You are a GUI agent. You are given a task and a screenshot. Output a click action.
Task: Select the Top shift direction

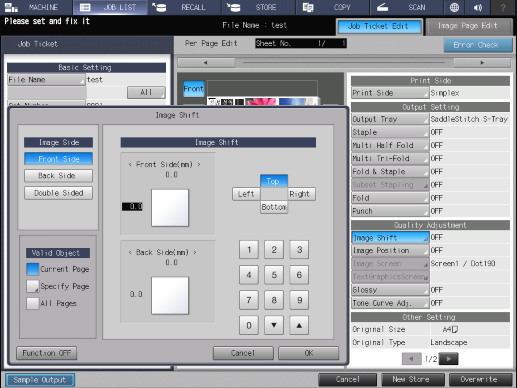(x=274, y=181)
